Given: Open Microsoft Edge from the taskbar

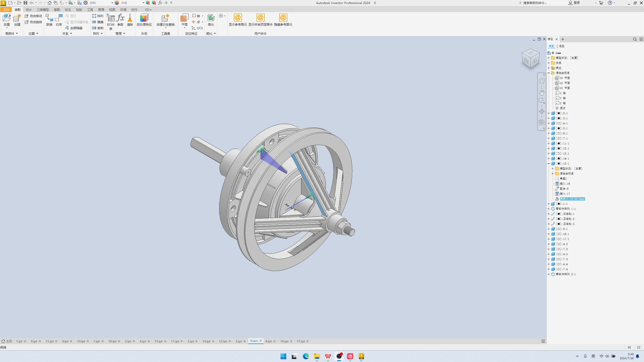Looking at the screenshot, I should (x=306, y=356).
